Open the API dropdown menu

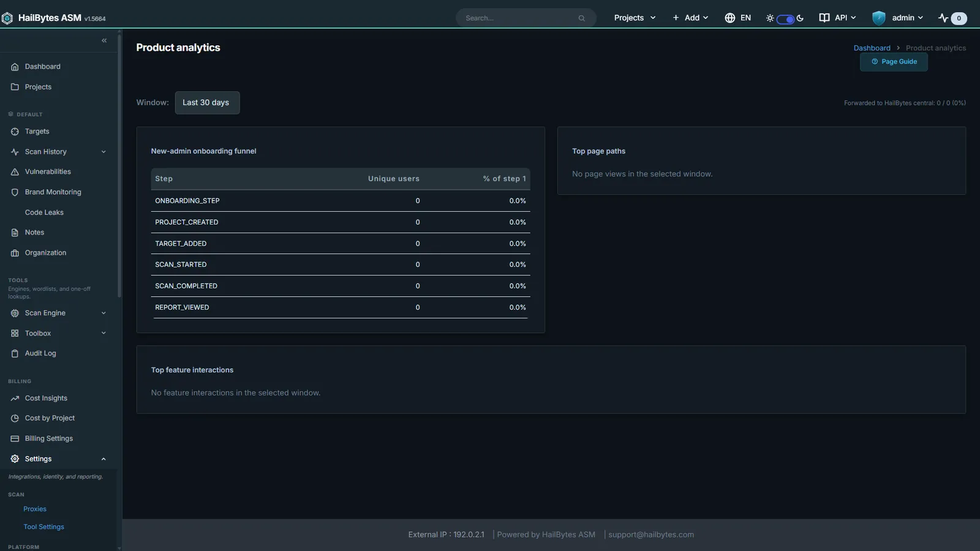(x=837, y=18)
